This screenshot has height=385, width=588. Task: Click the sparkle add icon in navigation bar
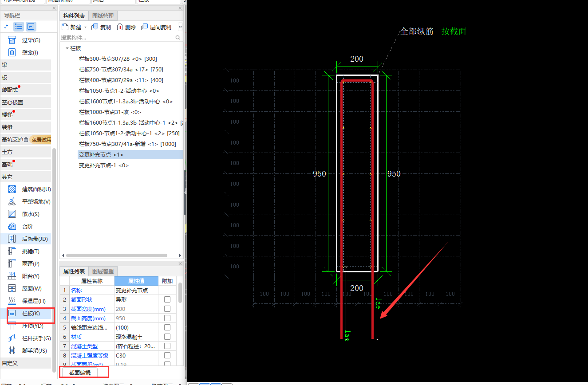(6, 27)
